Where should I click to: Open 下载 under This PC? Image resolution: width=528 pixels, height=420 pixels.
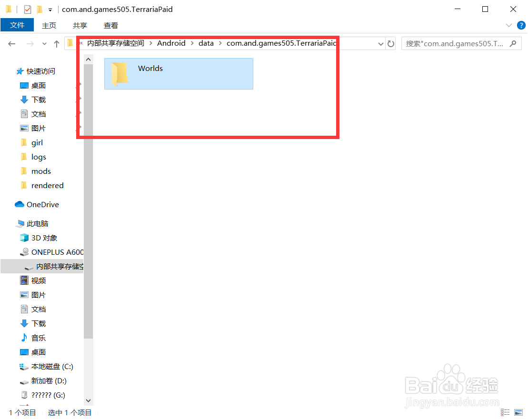(x=33, y=324)
